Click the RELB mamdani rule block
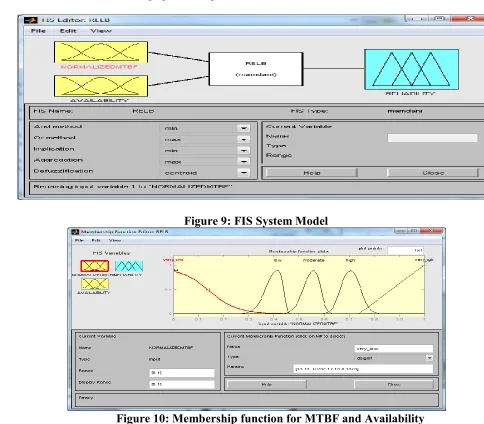 click(256, 69)
